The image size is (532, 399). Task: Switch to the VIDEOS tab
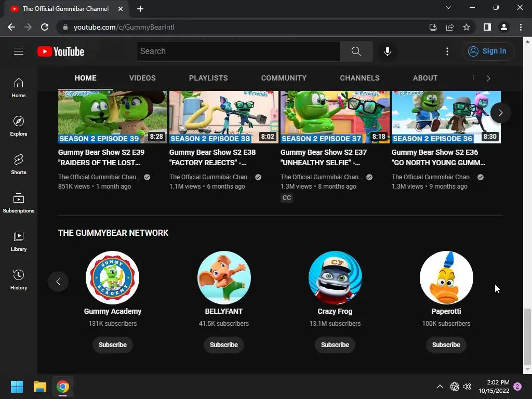pos(142,78)
